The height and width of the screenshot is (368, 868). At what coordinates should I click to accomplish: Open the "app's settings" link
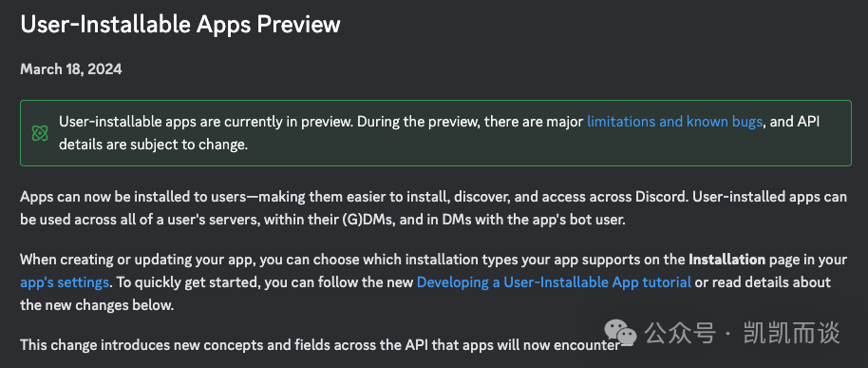(x=65, y=282)
